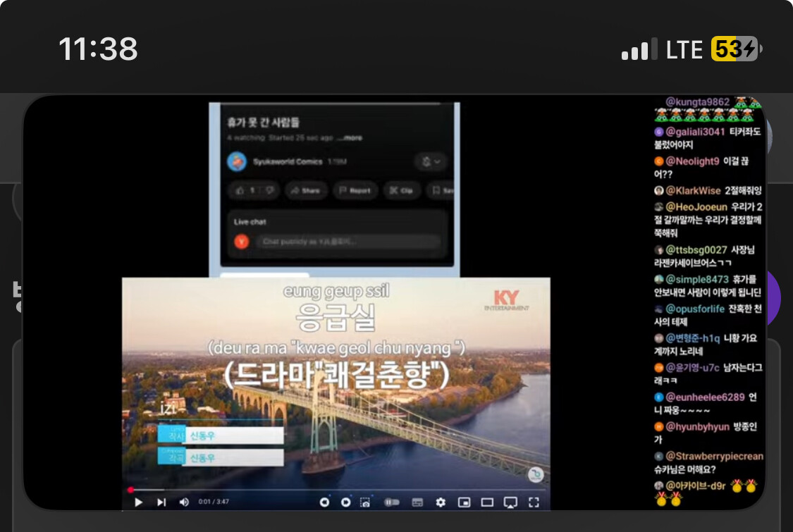Skip to the next video
Viewport: 793px width, 532px height.
click(x=161, y=502)
